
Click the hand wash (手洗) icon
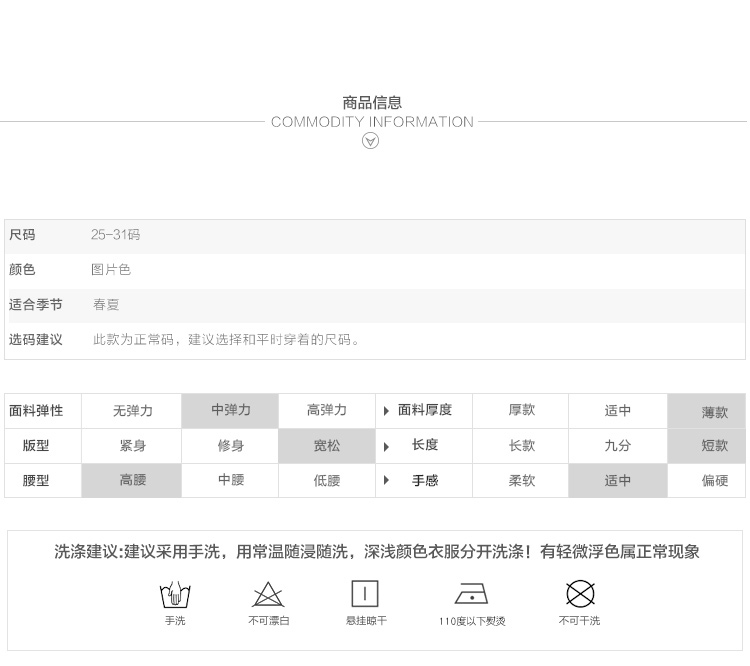coord(175,595)
